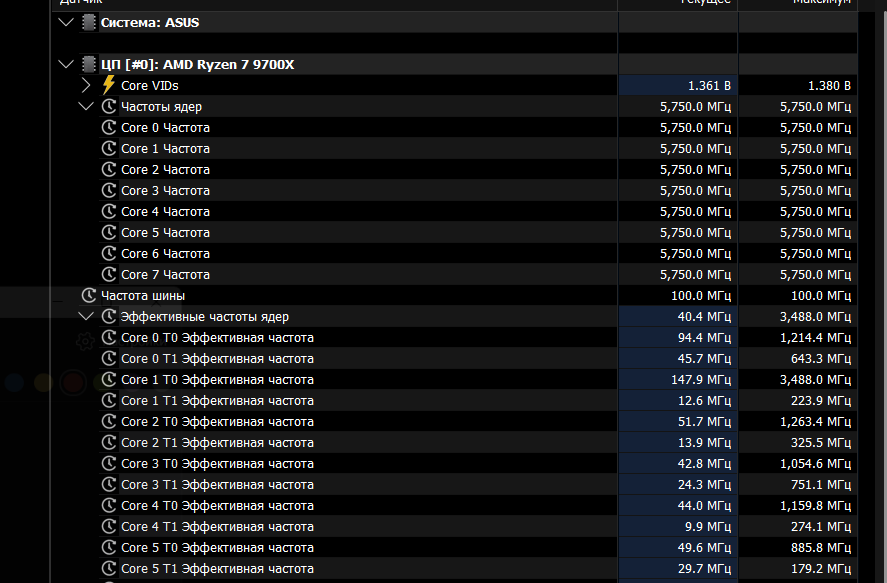Select the ЦП [#0]: AMD Ryzen 7 9700X label

[197, 64]
